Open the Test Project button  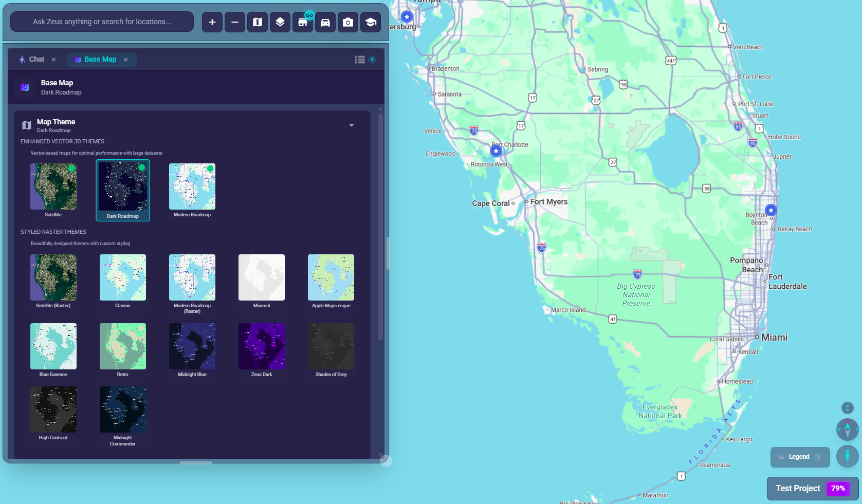(812, 489)
